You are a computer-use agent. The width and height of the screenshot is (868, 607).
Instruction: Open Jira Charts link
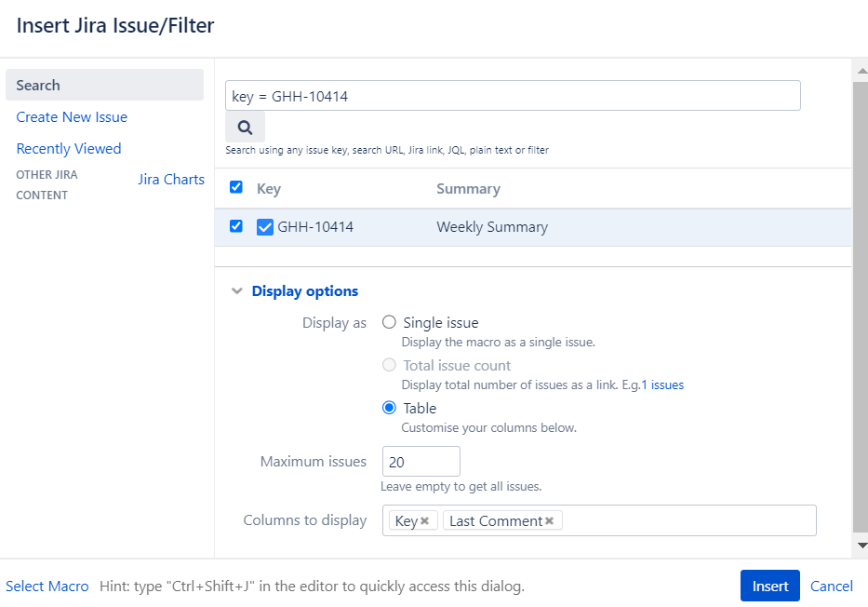[171, 180]
